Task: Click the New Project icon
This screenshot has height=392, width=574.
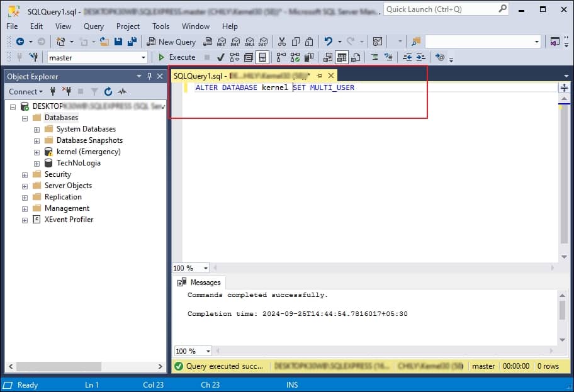Action: click(61, 42)
